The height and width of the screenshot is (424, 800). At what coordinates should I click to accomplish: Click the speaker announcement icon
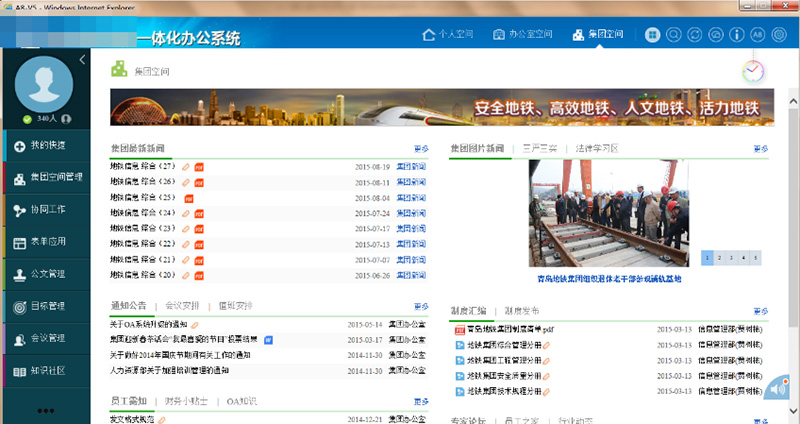coord(777,388)
